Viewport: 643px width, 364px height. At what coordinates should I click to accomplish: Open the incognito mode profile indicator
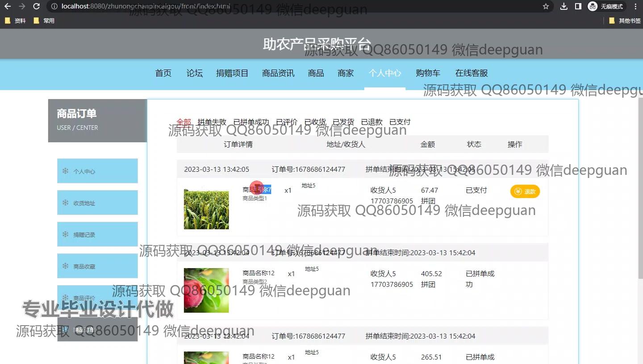pos(607,6)
